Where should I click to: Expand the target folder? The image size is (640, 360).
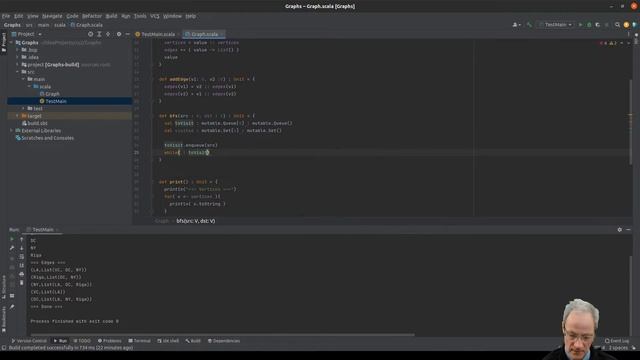pyautogui.click(x=18, y=116)
